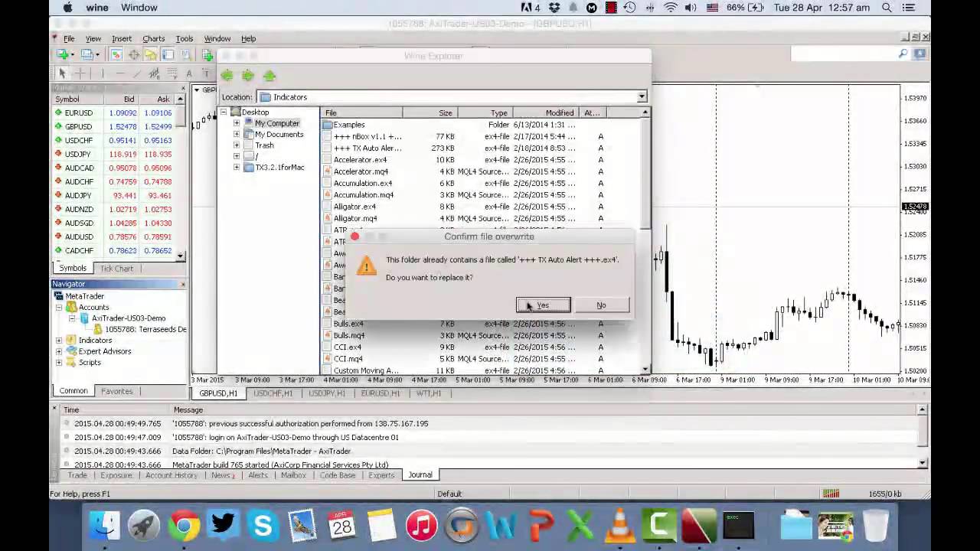
Task: Switch to the Favorites tab in Navigator
Action: [116, 391]
